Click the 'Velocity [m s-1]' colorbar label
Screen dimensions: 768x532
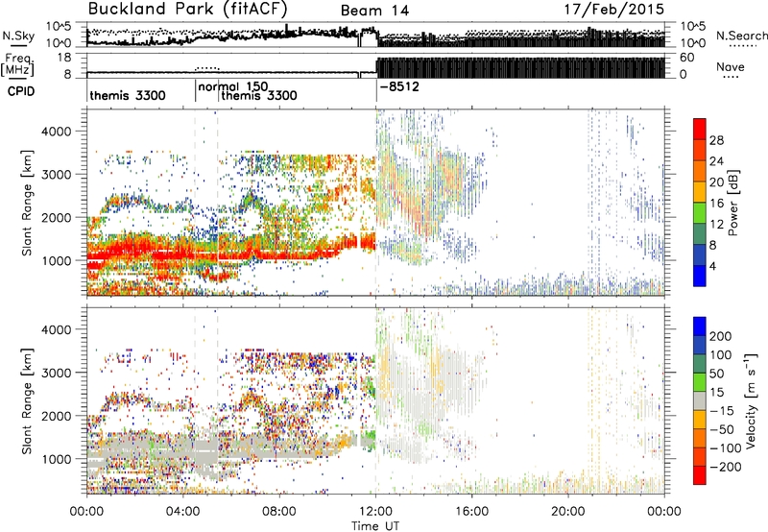coord(751,400)
